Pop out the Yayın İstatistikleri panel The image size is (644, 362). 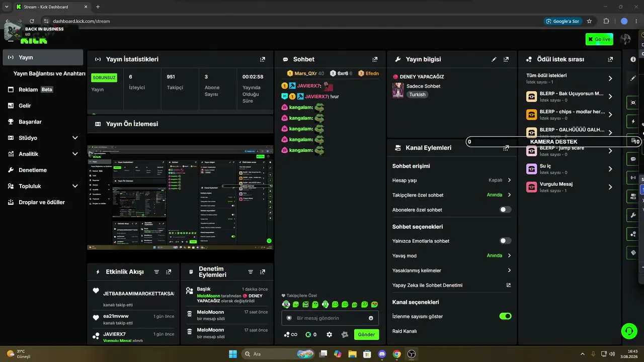[x=262, y=59]
